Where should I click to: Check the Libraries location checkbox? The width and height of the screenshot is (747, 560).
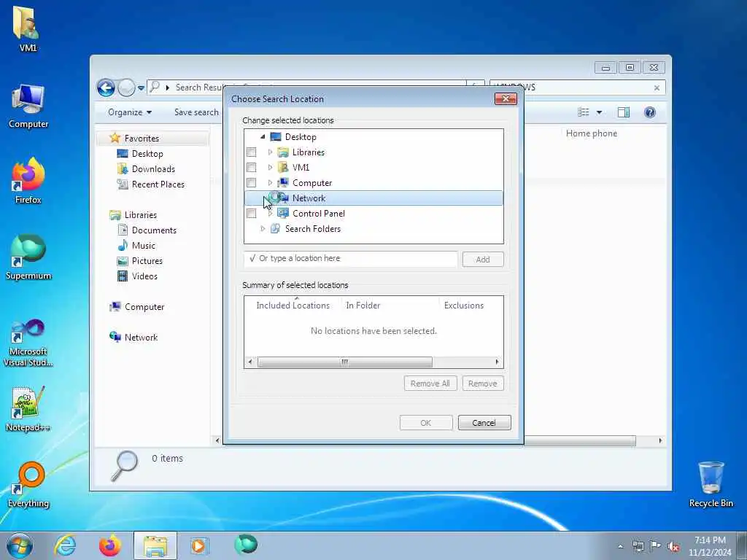251,152
